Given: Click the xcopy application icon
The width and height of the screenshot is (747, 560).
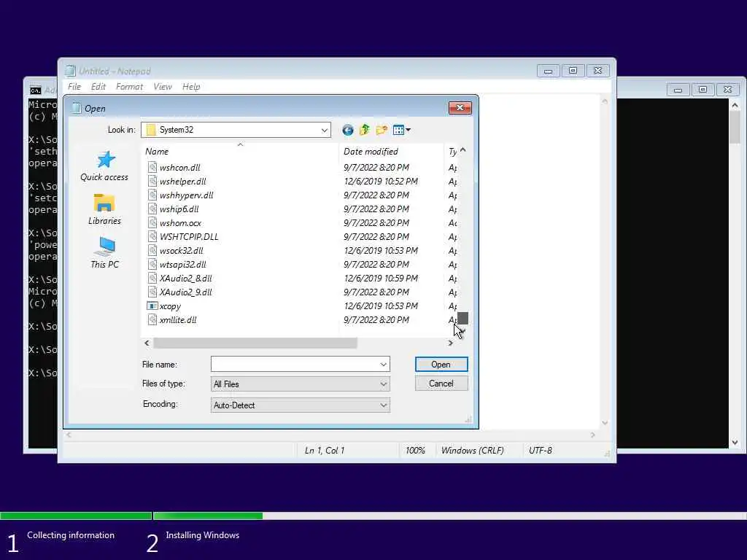Looking at the screenshot, I should (x=152, y=306).
